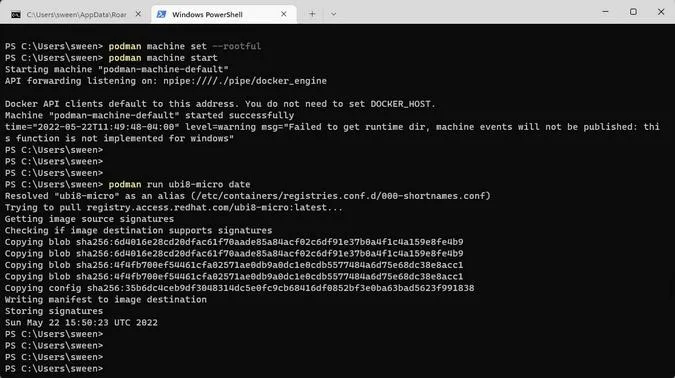This screenshot has width=675, height=378.
Task: Close the Windows PowerShell tab
Action: [284, 14]
